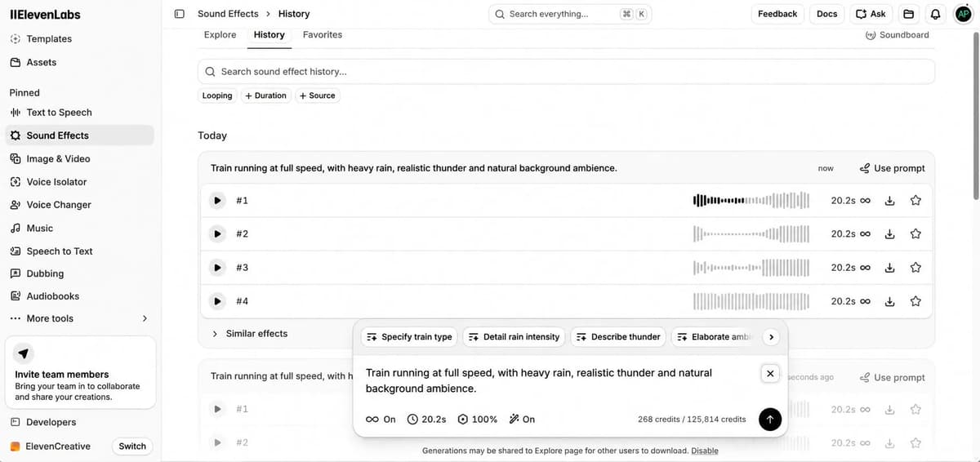
Task: Favorite sound effect #2 with star
Action: pyautogui.click(x=915, y=234)
